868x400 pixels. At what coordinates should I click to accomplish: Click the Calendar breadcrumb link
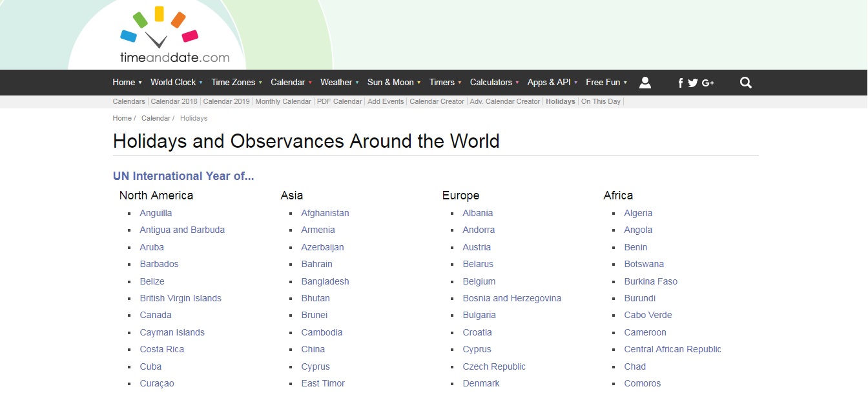[x=156, y=118]
